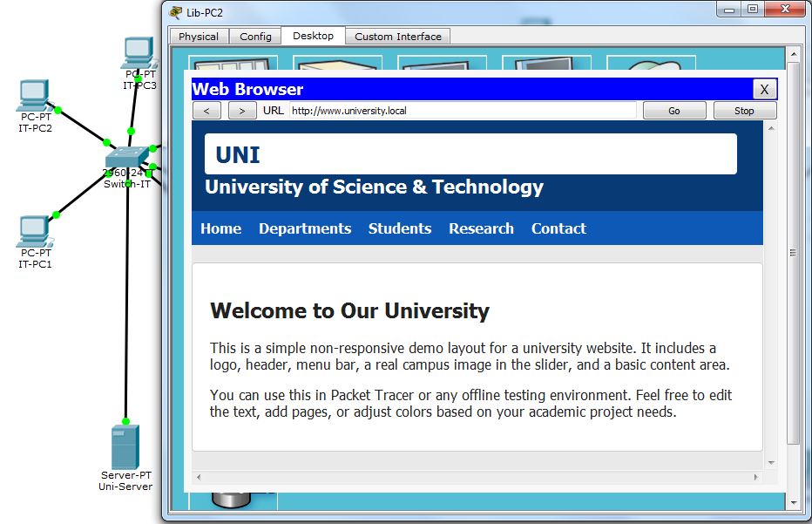Click the URL address field
Image resolution: width=812 pixels, height=524 pixels.
click(462, 111)
